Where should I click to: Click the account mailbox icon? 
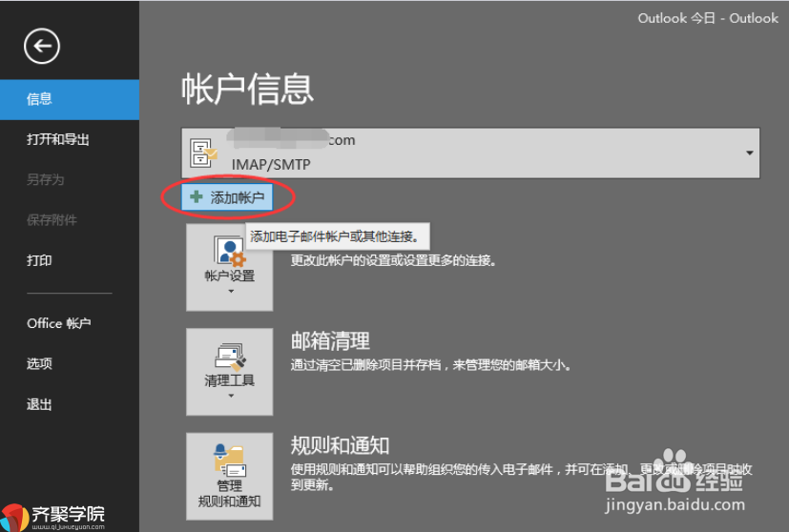[x=203, y=153]
